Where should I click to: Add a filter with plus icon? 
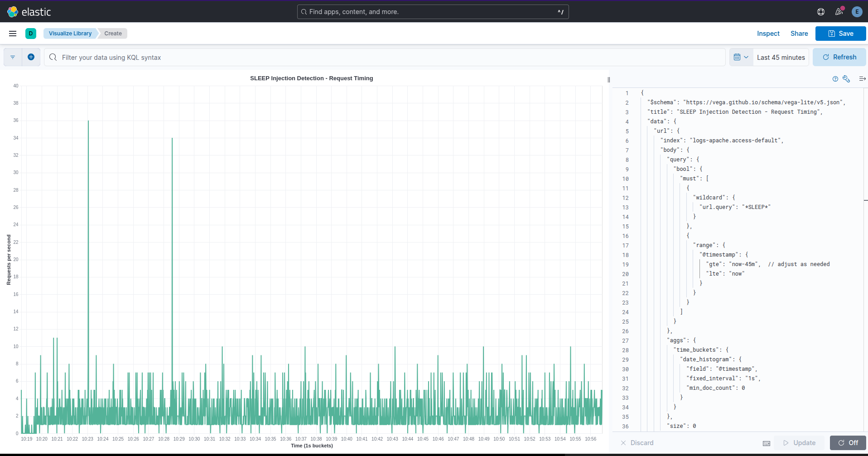pyautogui.click(x=31, y=57)
